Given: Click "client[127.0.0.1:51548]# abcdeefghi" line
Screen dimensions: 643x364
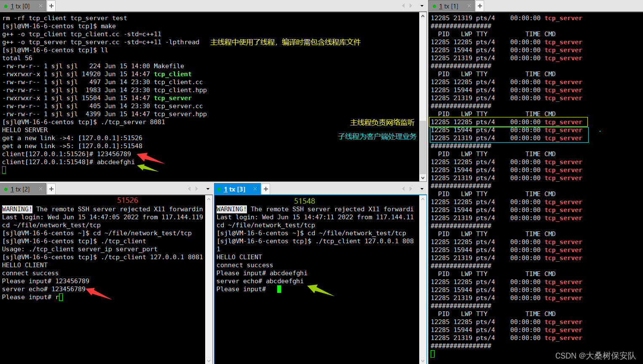Looking at the screenshot, I should coord(68,162).
